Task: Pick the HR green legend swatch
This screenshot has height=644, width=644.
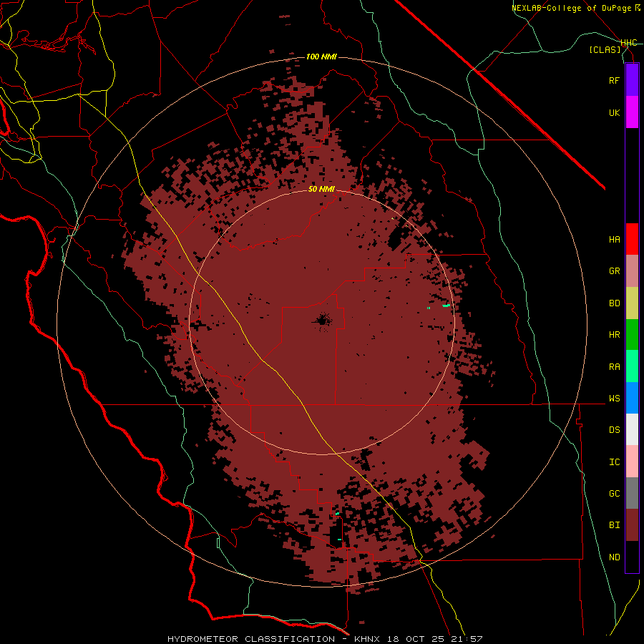Action: [x=632, y=335]
